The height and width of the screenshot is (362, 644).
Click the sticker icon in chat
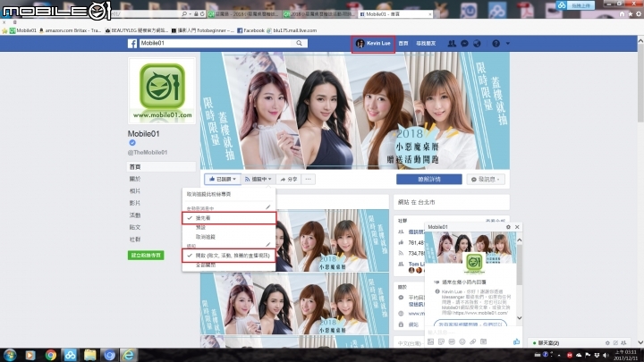pyautogui.click(x=442, y=341)
